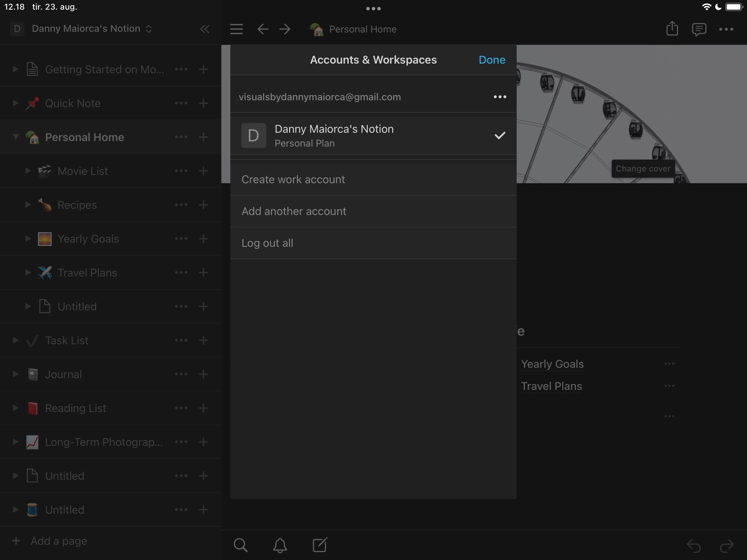Open options dots beside Task List
This screenshot has width=747, height=560.
pos(181,340)
